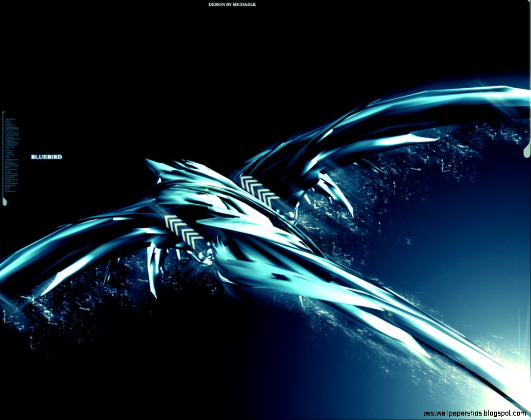Viewport: 531px width, 420px height.
Task: Collapse the lower section of the left list
Action: [x=11, y=176]
